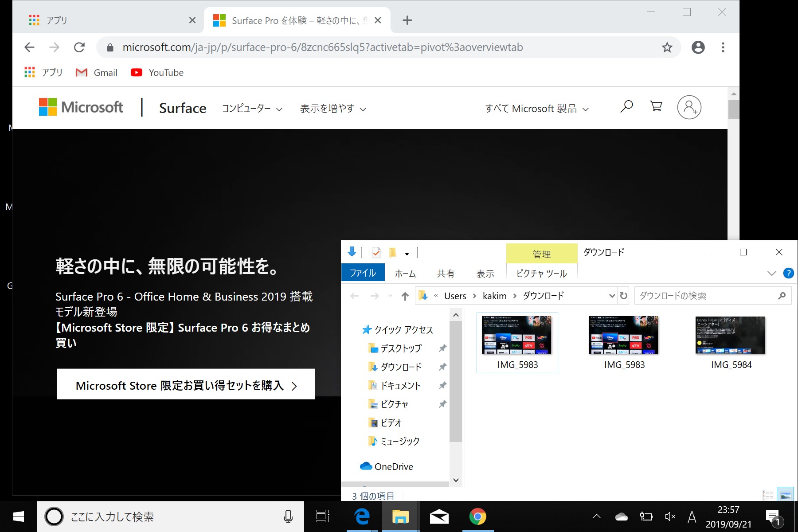Open Explorer recent locations dropdown arrow

point(390,296)
